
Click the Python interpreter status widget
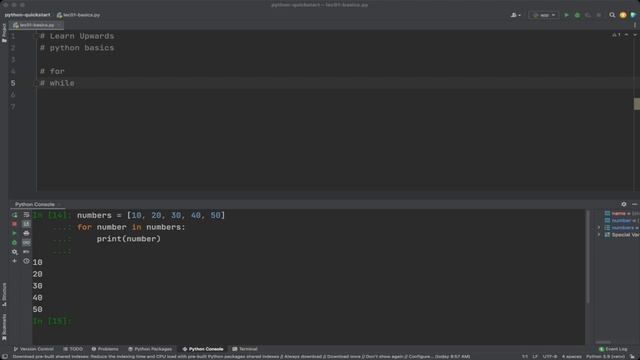[606, 357]
